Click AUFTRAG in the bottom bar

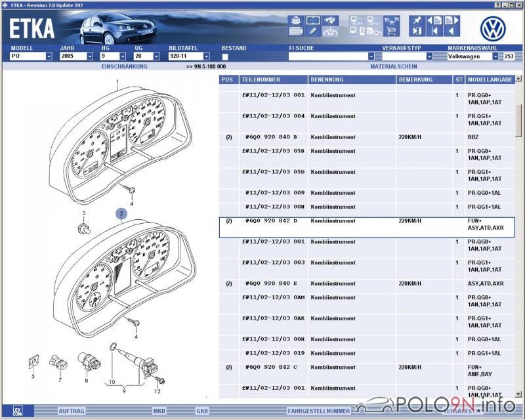click(x=72, y=411)
